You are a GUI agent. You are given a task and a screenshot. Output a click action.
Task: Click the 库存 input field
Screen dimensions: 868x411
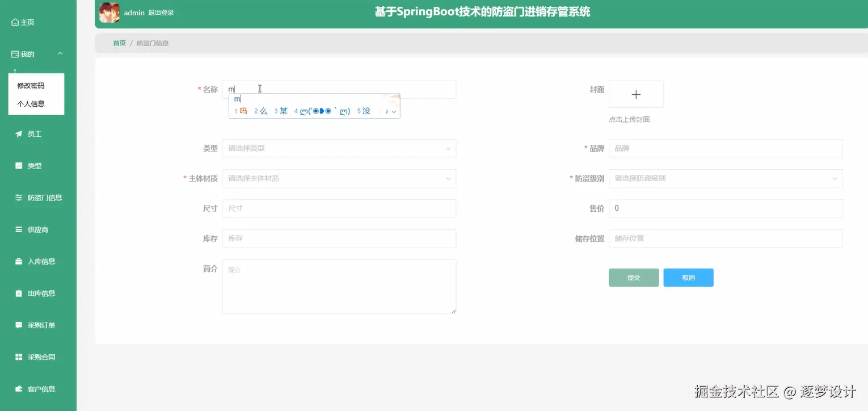(x=339, y=238)
